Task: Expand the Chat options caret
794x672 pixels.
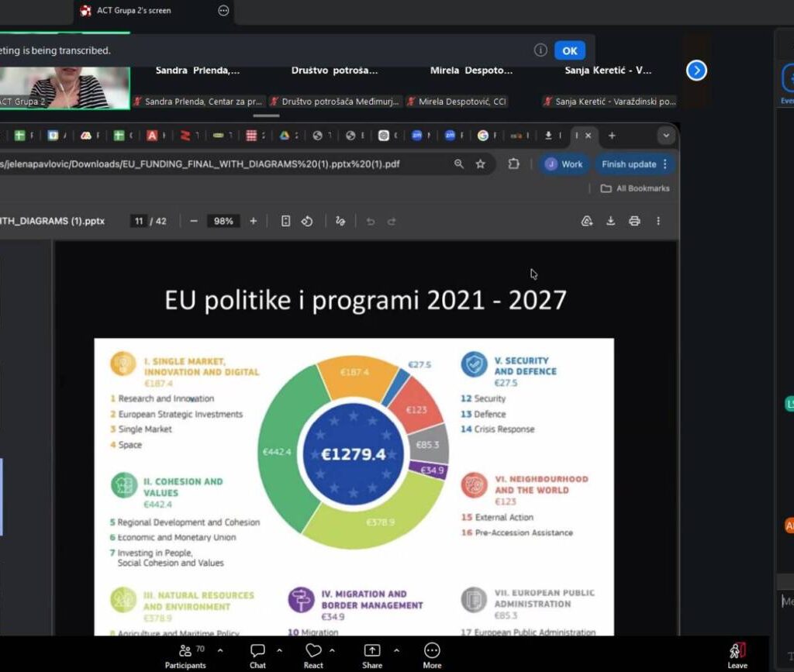Action: point(279,650)
